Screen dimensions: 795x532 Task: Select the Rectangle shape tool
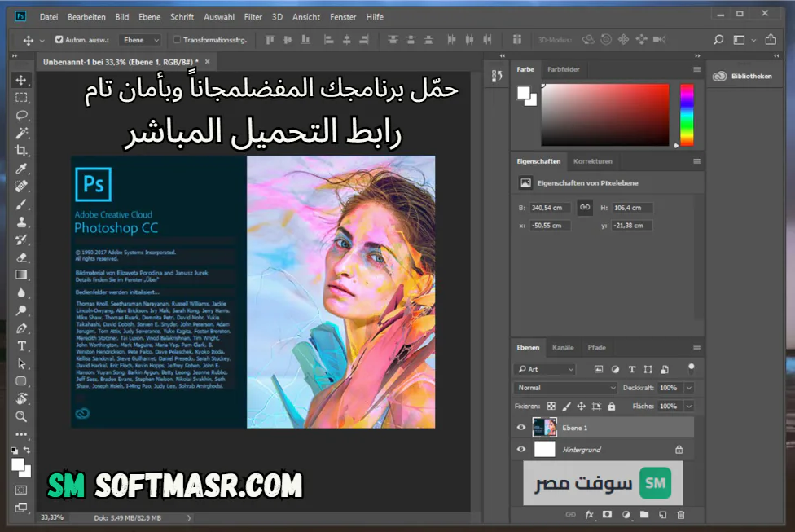point(21,380)
